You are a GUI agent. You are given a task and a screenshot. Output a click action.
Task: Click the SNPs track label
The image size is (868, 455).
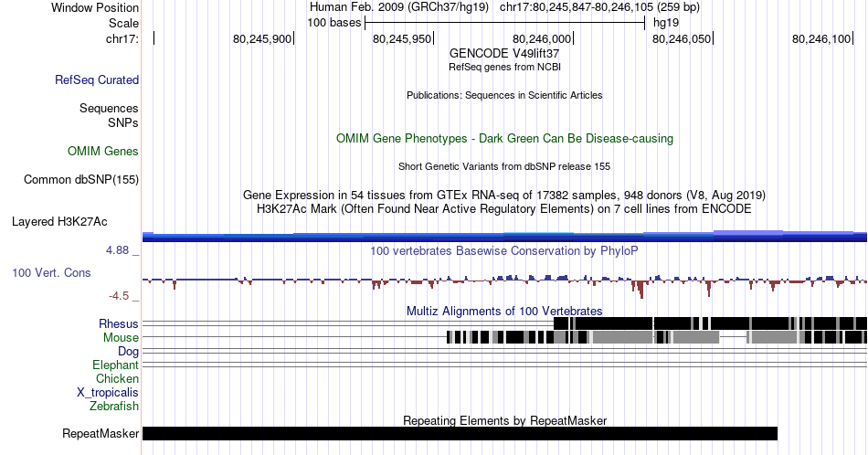pyautogui.click(x=123, y=122)
